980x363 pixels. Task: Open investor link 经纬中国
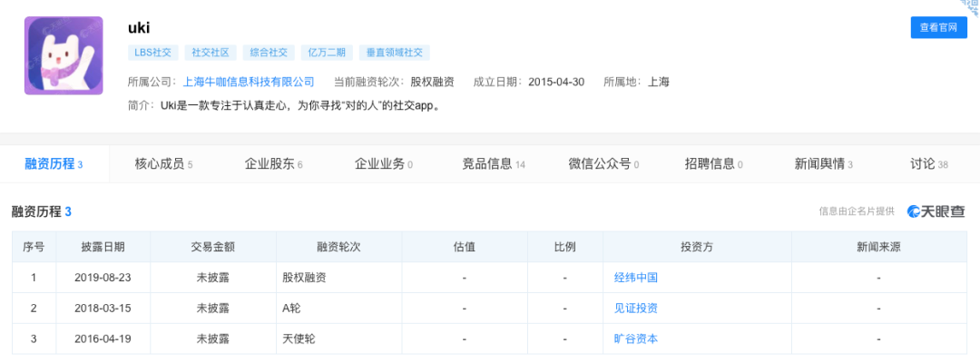[x=635, y=278]
